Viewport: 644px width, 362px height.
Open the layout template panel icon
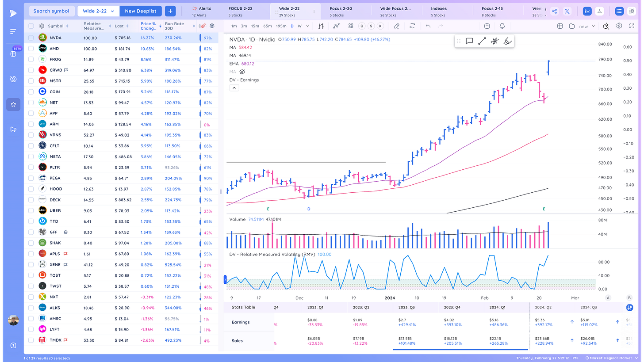point(560,26)
